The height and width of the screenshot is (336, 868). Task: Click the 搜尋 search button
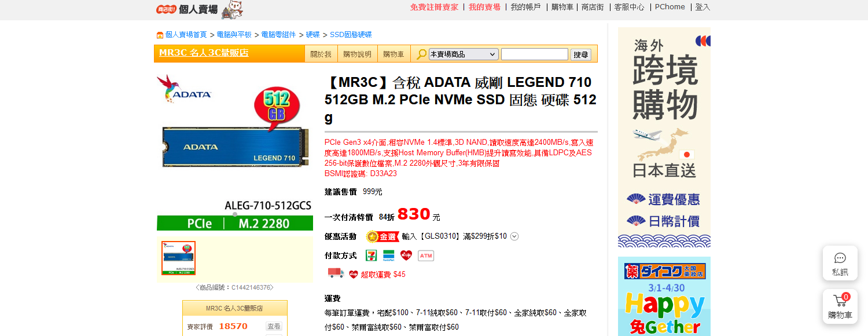pos(581,54)
